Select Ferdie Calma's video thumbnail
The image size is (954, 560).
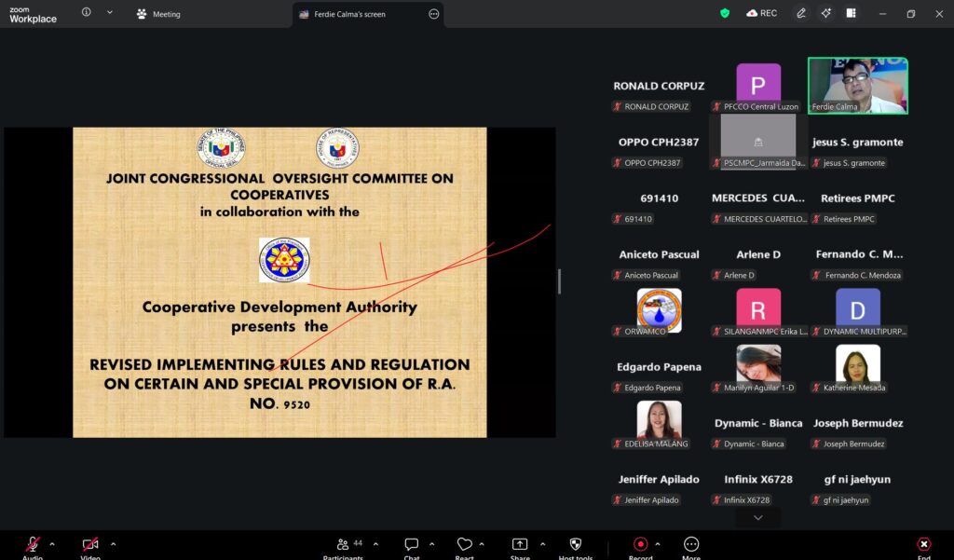(857, 86)
